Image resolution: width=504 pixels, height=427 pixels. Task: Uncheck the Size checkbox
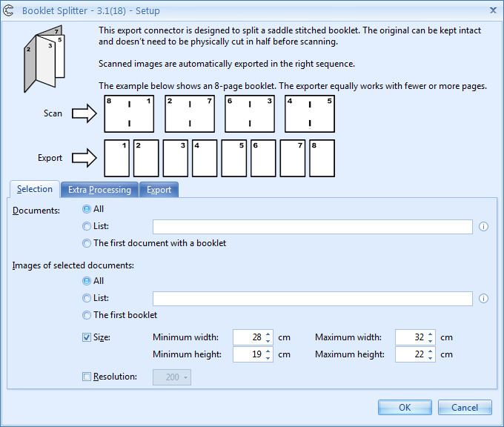(87, 337)
